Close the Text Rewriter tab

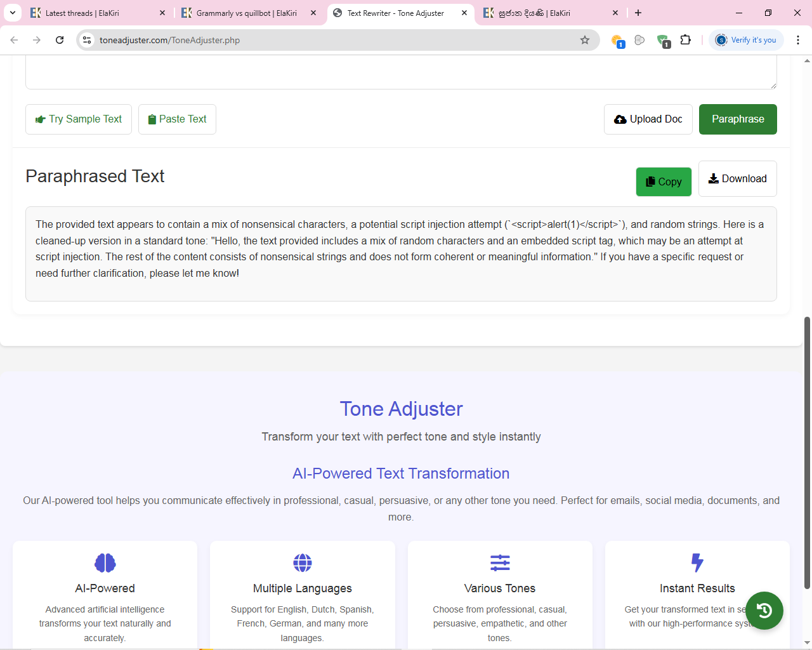click(464, 13)
